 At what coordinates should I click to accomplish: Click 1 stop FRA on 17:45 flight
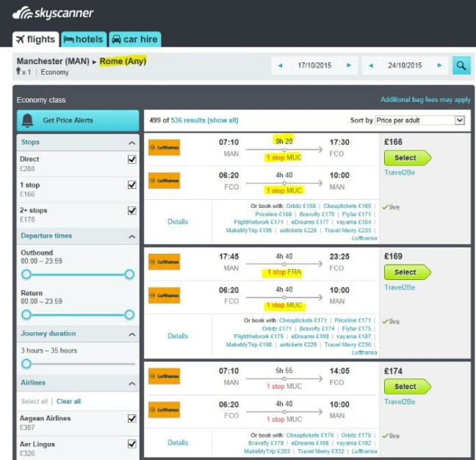coord(284,272)
